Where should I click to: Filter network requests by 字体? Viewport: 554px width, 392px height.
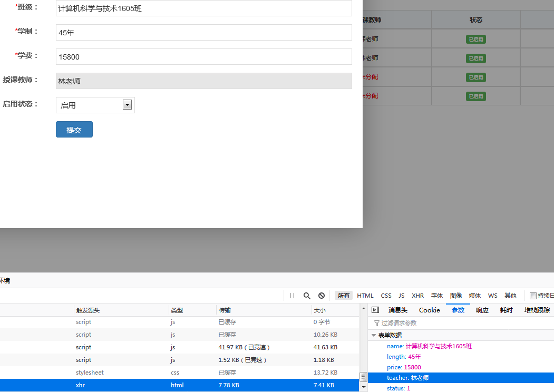click(x=436, y=296)
